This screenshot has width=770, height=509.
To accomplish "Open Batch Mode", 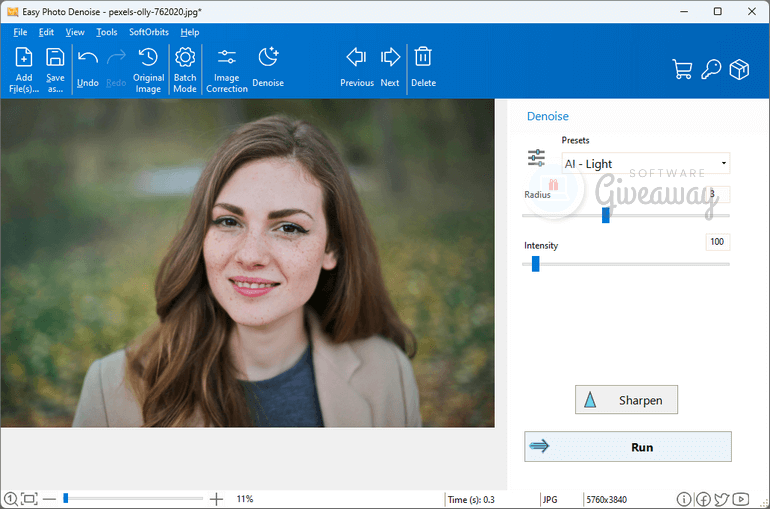I will [x=185, y=70].
